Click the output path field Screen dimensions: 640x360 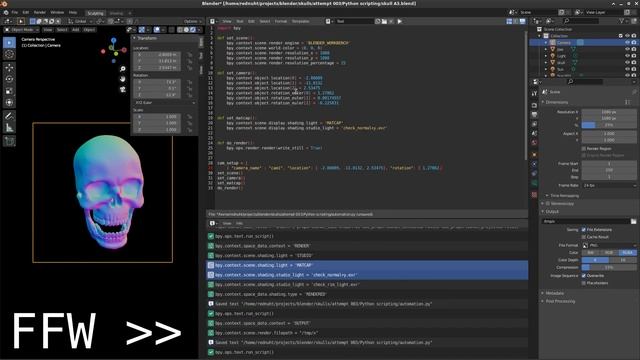click(586, 221)
